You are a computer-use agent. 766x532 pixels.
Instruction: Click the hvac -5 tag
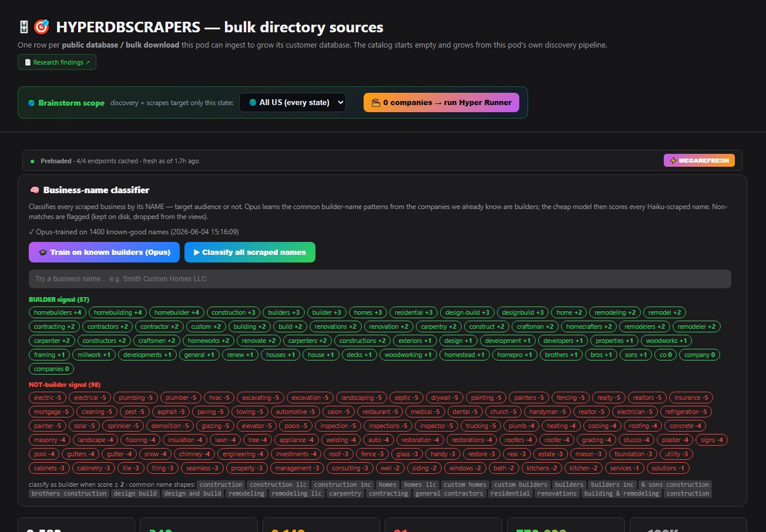[219, 398]
